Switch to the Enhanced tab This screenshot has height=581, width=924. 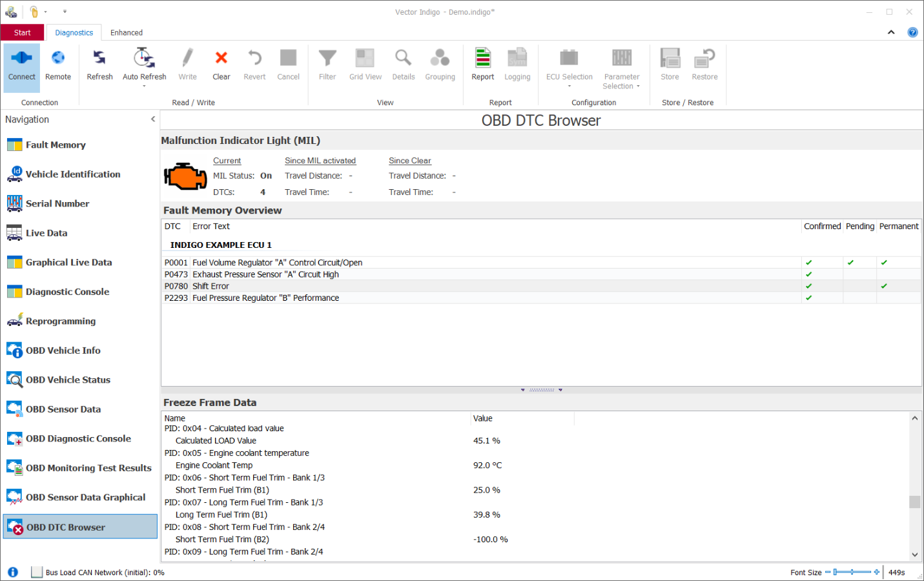[127, 32]
